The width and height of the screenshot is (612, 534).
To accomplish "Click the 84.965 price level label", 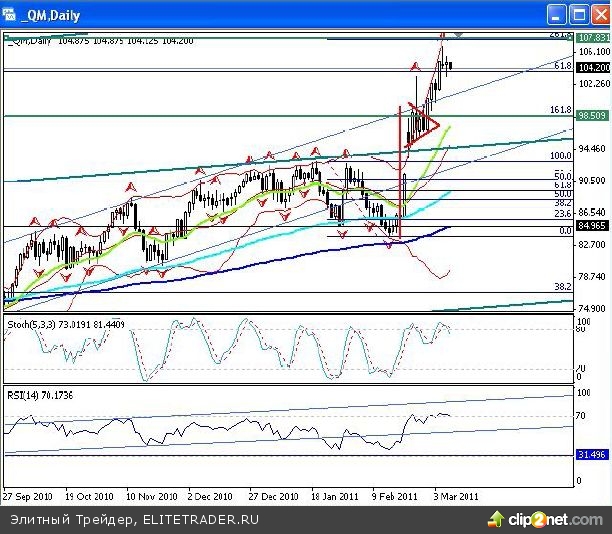I will 594,227.
